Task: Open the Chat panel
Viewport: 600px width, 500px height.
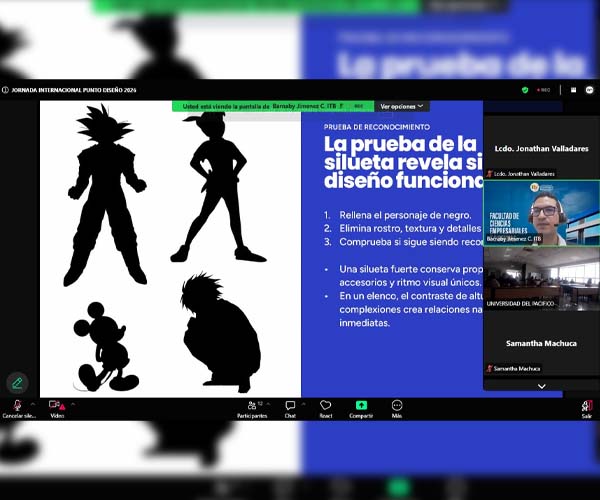Action: coord(290,408)
